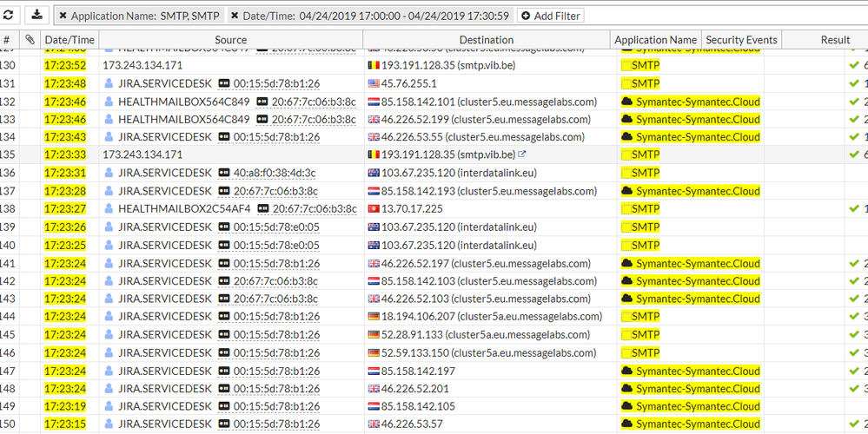Select destination 52.28.91.133 cell
The width and height of the screenshot is (868, 434).
point(478,335)
